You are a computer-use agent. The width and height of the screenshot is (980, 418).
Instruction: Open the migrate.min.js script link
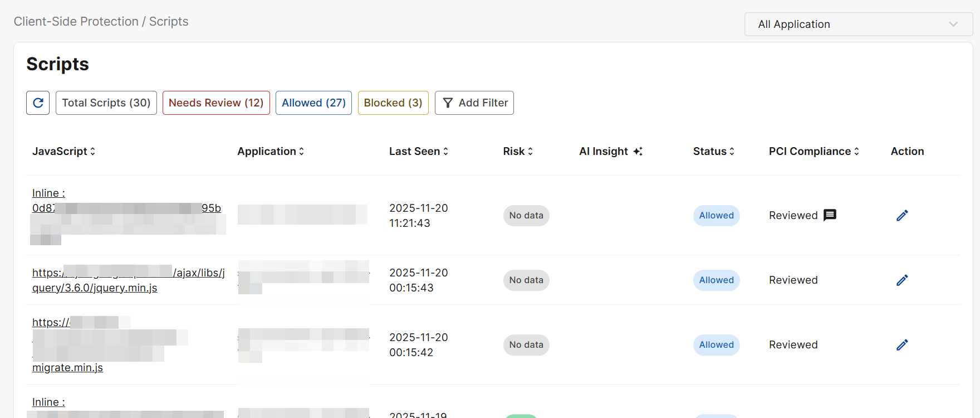coord(67,368)
